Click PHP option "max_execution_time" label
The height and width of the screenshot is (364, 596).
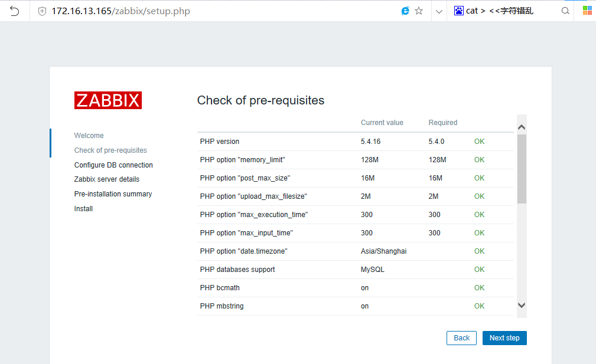tap(253, 215)
